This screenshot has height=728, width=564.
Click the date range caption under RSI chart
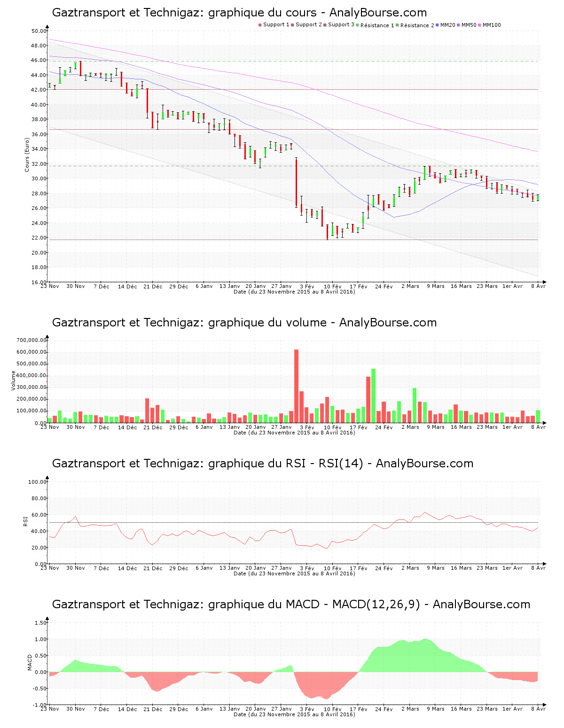(294, 573)
